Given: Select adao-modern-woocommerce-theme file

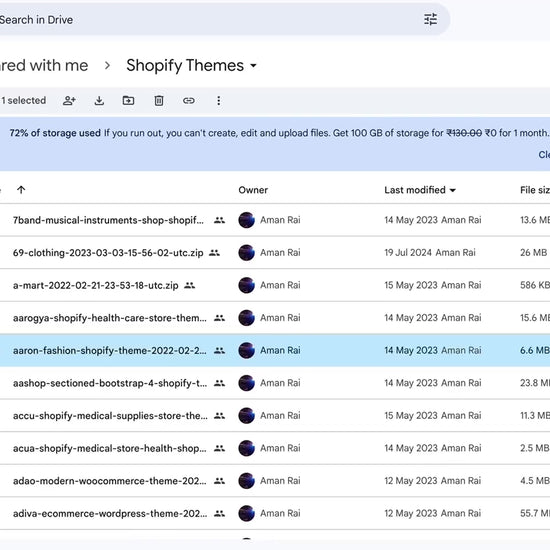Looking at the screenshot, I should pos(110,481).
